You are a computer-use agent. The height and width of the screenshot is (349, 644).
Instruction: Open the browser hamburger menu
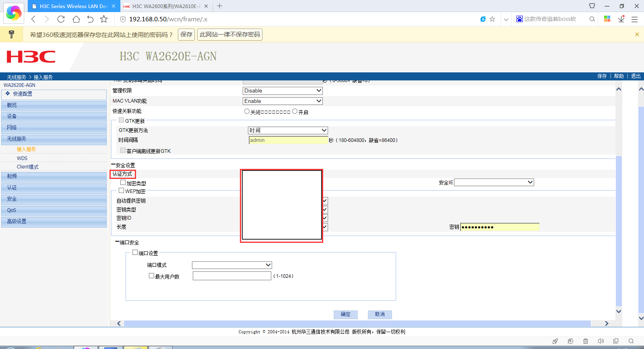(x=635, y=19)
